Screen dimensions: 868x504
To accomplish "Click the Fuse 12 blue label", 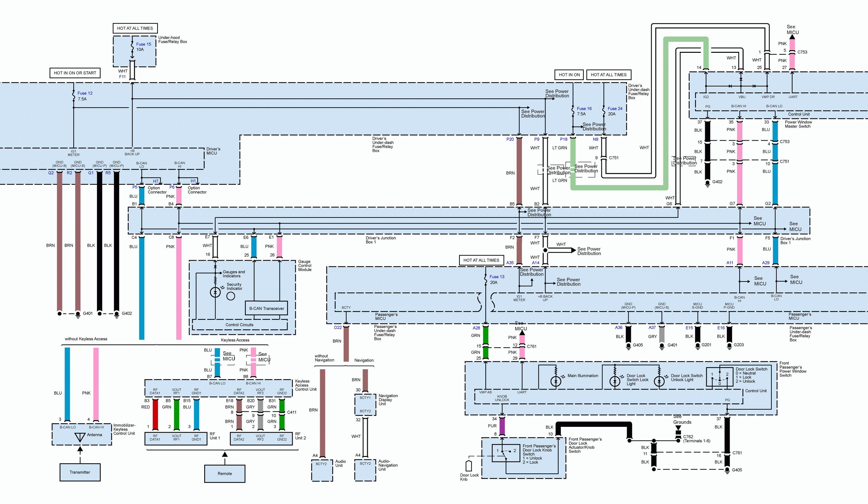I will point(85,93).
